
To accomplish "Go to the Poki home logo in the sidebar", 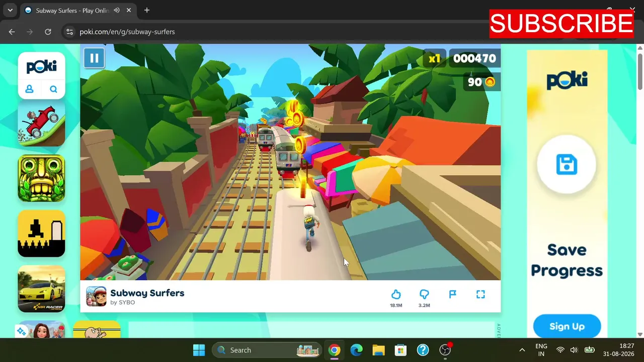I will click(41, 66).
